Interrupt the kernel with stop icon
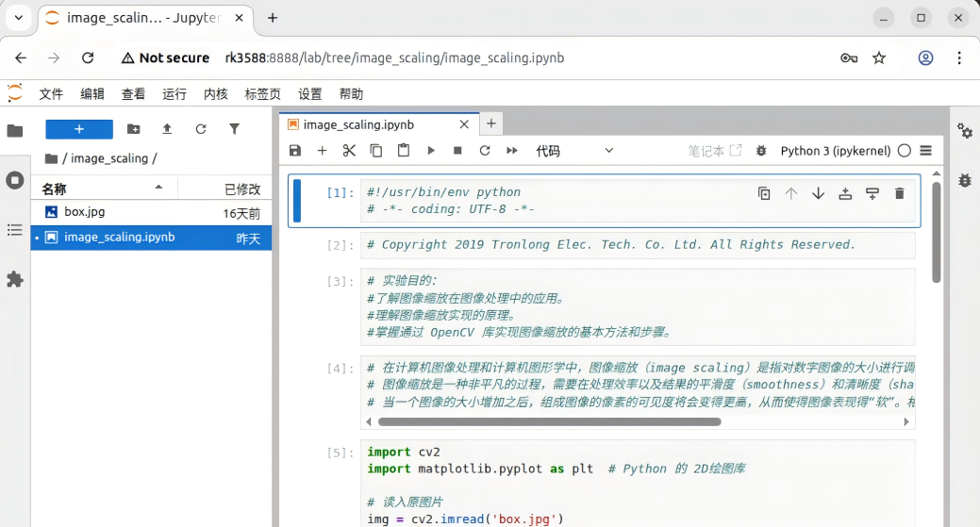980x527 pixels. tap(457, 151)
